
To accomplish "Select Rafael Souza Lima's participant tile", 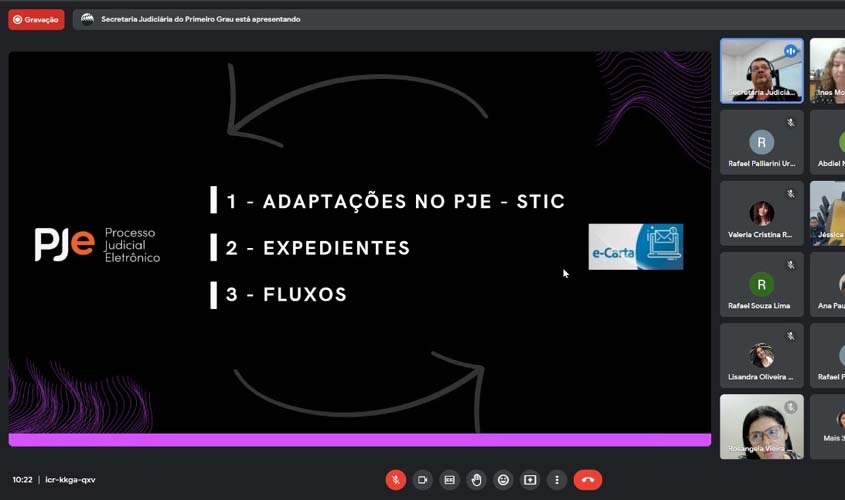I will point(761,284).
